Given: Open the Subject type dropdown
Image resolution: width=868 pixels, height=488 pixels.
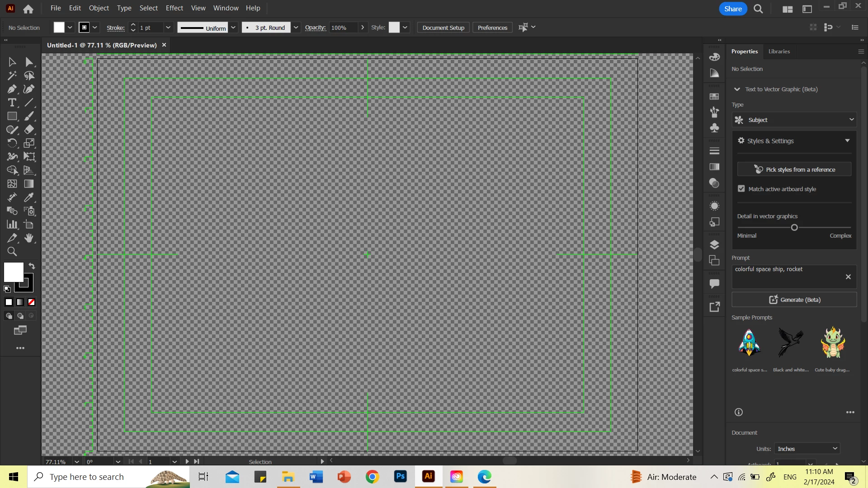Looking at the screenshot, I should 794,120.
